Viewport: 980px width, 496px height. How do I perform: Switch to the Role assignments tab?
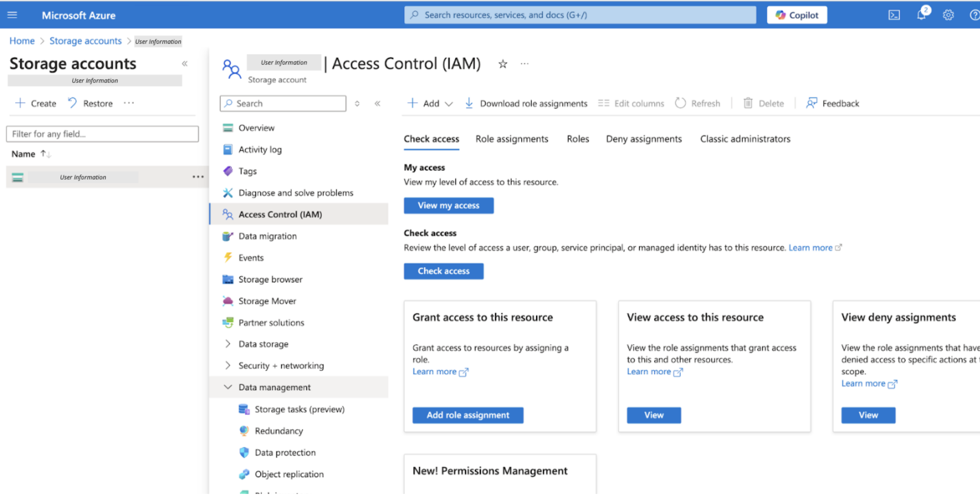(511, 139)
